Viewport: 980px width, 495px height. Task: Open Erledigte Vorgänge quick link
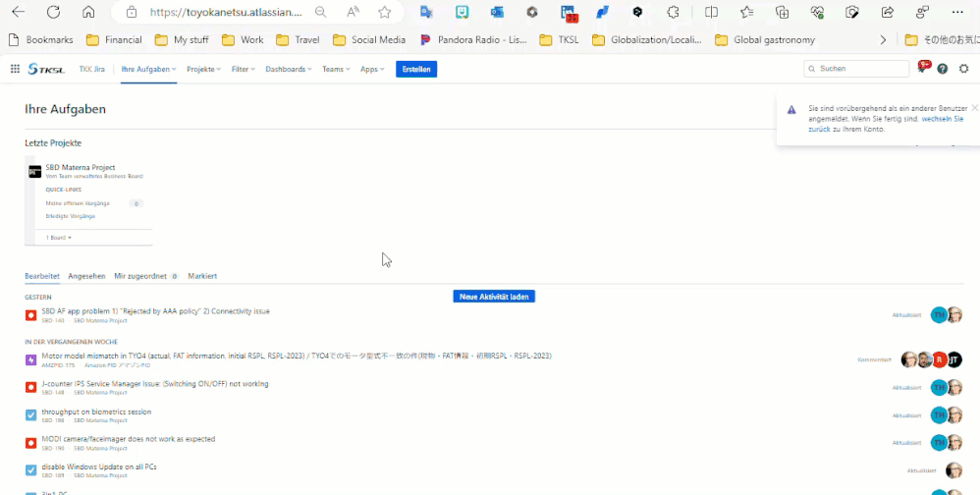70,216
